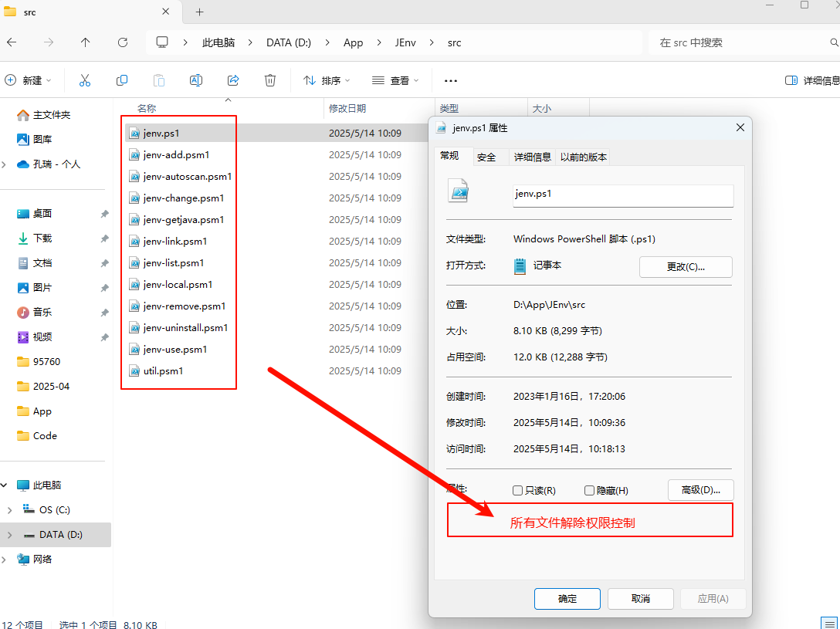Image resolution: width=840 pixels, height=629 pixels.
Task: Enable the 只读 read-only checkbox
Action: tap(518, 491)
